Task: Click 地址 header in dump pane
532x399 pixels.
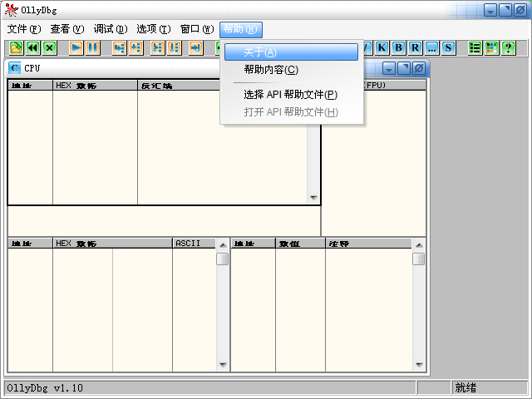Action: tap(30, 244)
